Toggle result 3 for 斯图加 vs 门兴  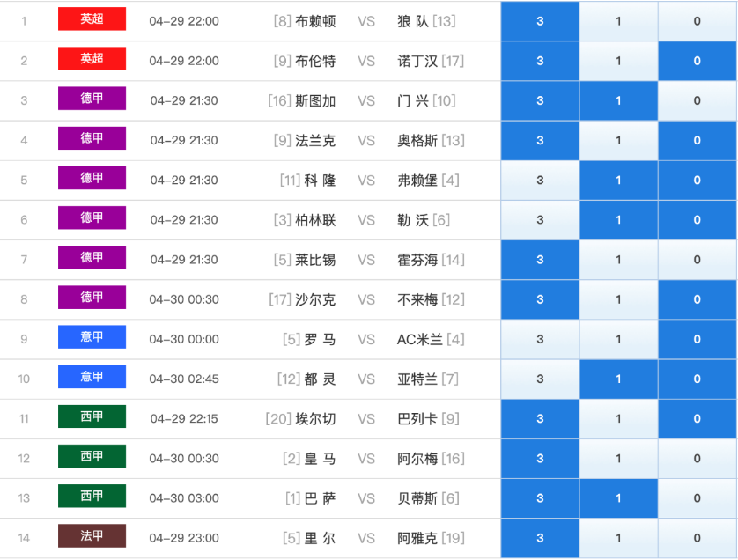coord(540,100)
